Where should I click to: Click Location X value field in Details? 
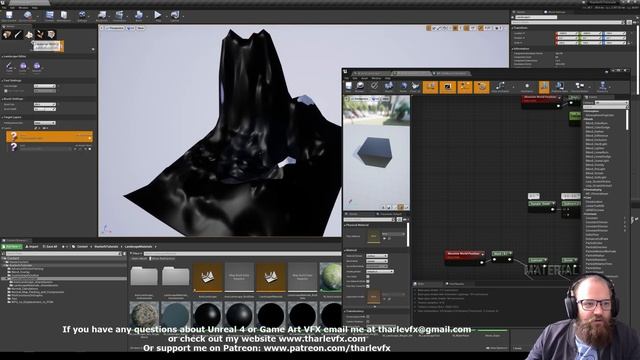click(567, 33)
